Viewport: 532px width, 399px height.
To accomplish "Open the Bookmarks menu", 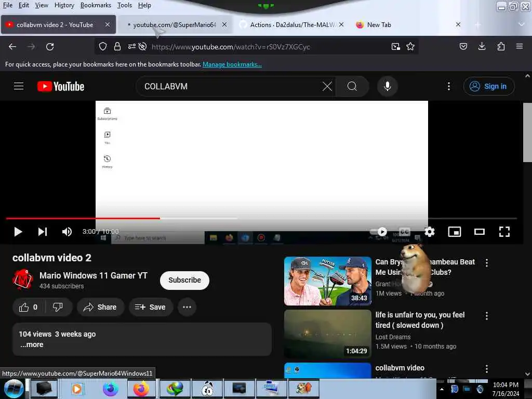I will pos(96,5).
